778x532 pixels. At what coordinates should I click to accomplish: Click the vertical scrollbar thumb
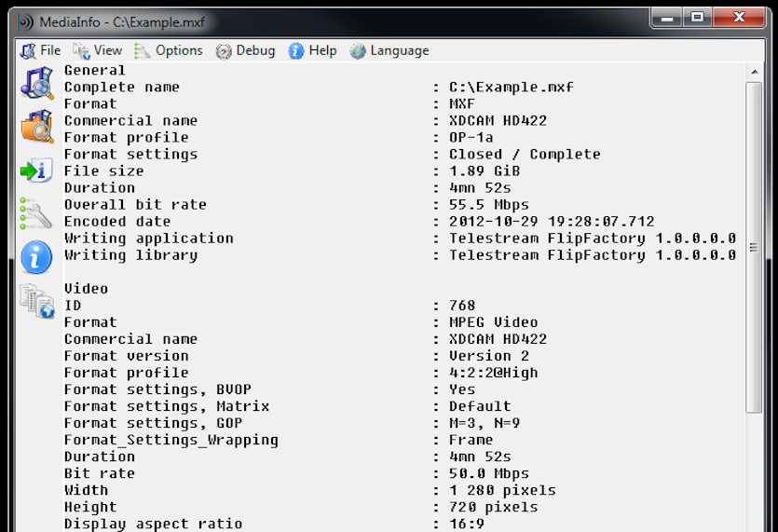point(754,247)
